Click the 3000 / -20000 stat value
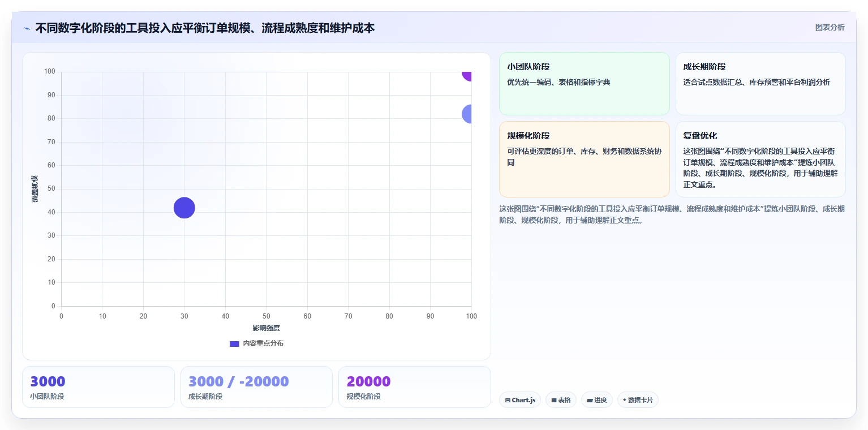This screenshot has height=430, width=868. (239, 381)
